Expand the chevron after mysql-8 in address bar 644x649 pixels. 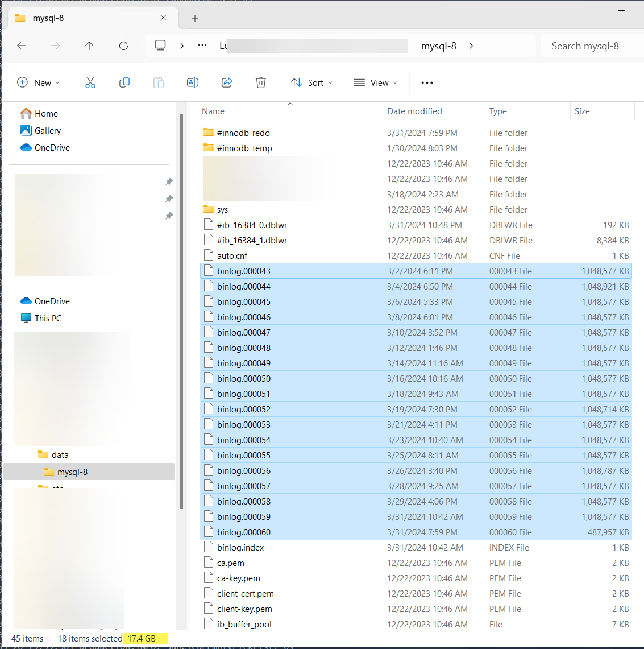[471, 46]
